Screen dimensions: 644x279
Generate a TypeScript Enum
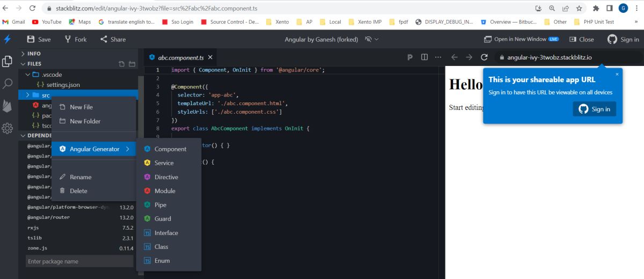click(169, 261)
